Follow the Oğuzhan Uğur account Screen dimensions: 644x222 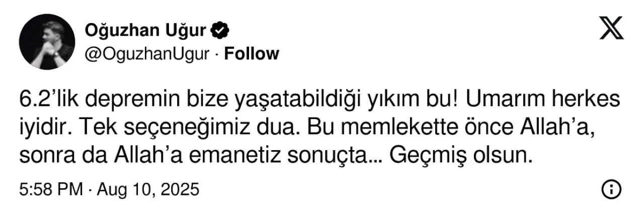(251, 54)
